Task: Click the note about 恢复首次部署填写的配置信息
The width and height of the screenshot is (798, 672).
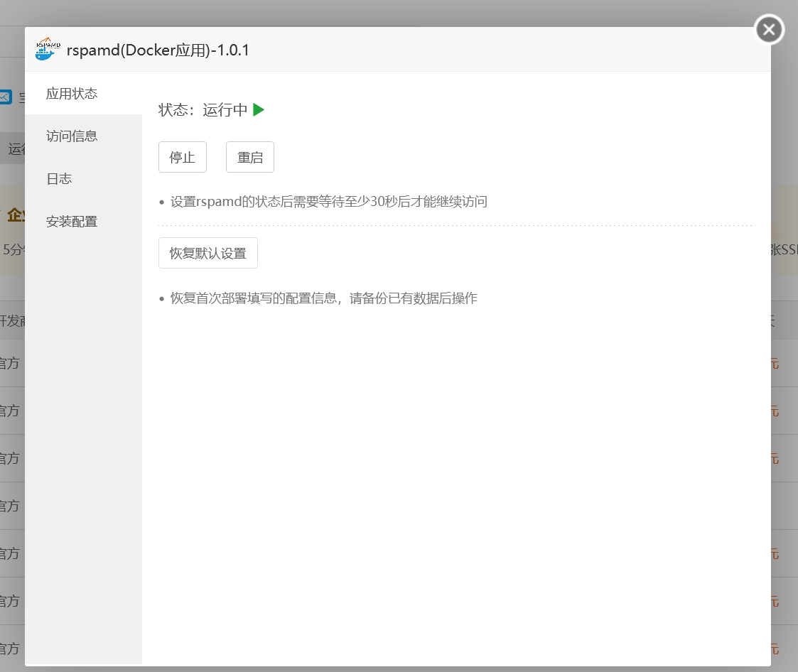Action: pos(324,298)
